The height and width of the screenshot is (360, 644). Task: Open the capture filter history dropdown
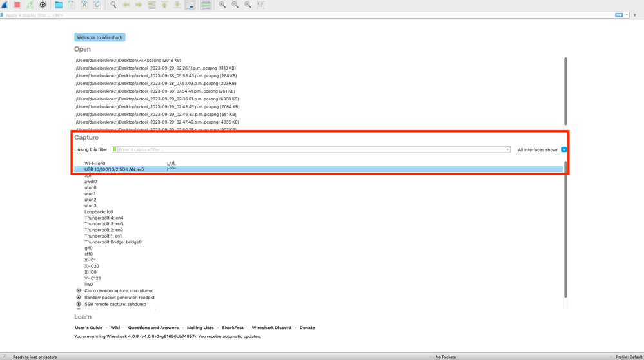(507, 150)
